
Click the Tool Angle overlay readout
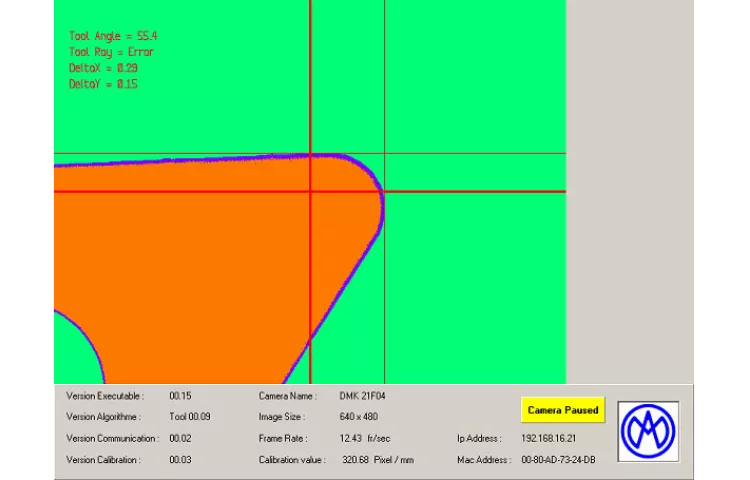(x=113, y=36)
